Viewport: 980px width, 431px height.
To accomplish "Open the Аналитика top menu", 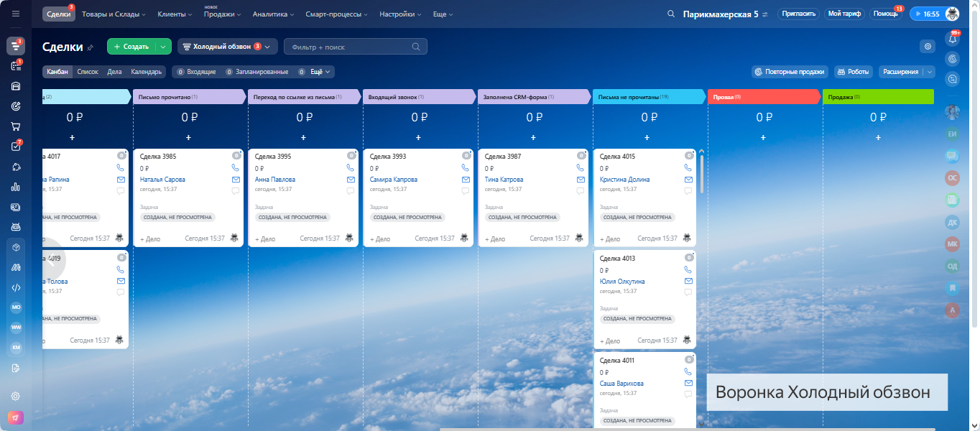I will pos(273,14).
